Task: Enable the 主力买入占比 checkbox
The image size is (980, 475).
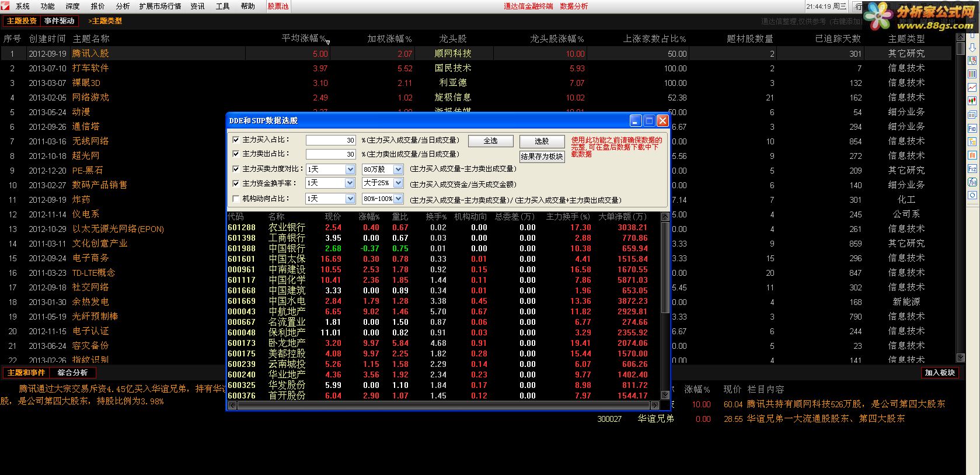Action: point(236,140)
